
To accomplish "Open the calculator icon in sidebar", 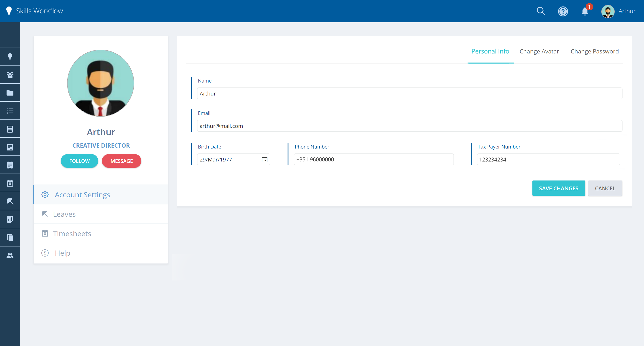I will click(x=10, y=129).
